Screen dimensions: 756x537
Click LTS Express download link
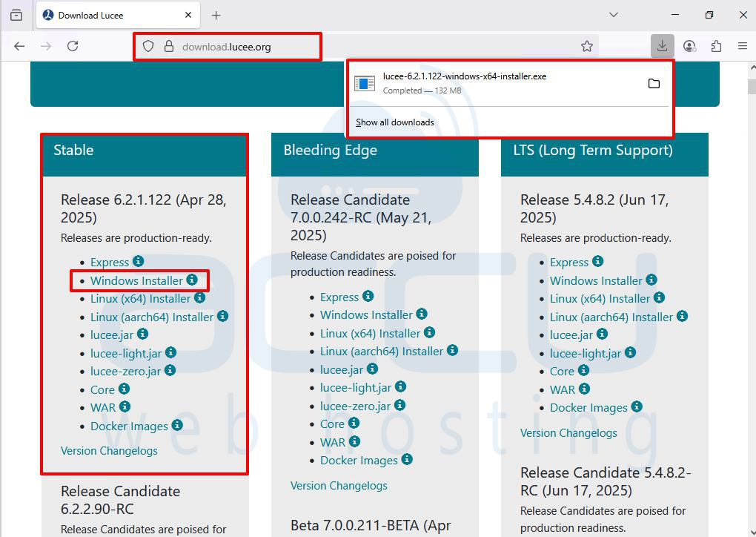coord(569,263)
